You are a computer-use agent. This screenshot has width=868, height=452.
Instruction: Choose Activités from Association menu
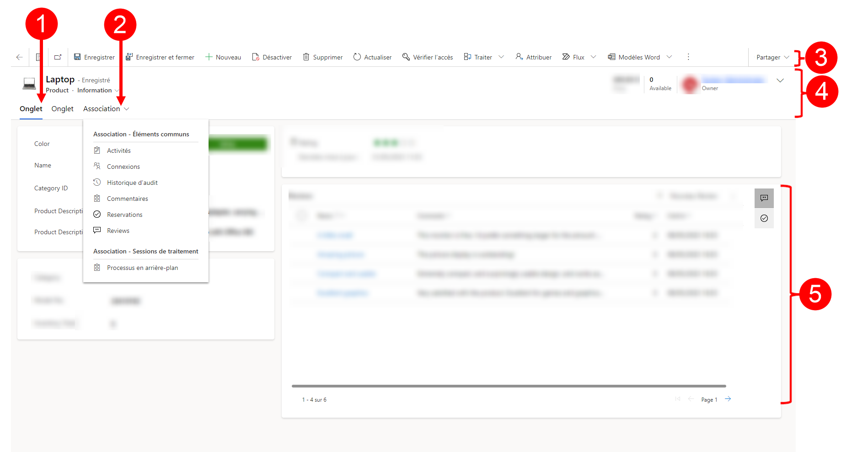119,151
